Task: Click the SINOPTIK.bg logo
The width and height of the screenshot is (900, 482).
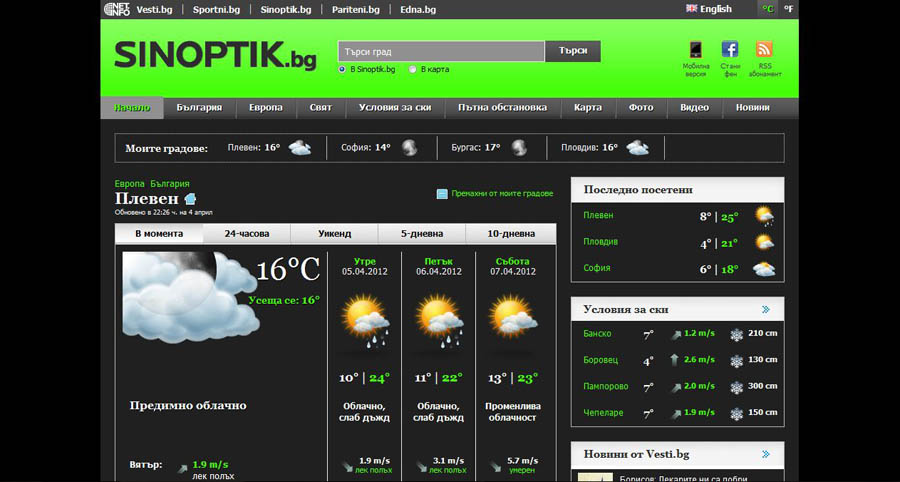Action: (x=215, y=55)
